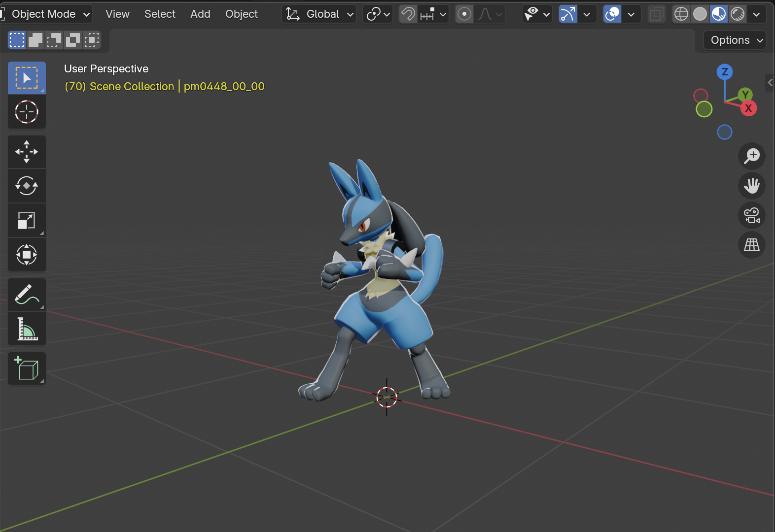The width and height of the screenshot is (775, 532).
Task: Click the dark red negative X circle
Action: 701,96
